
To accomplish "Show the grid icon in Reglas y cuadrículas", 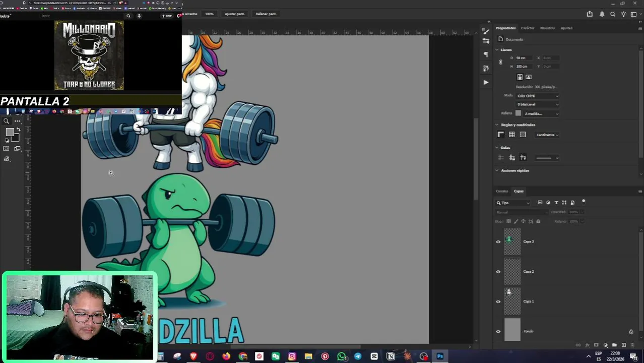I will coord(512,135).
